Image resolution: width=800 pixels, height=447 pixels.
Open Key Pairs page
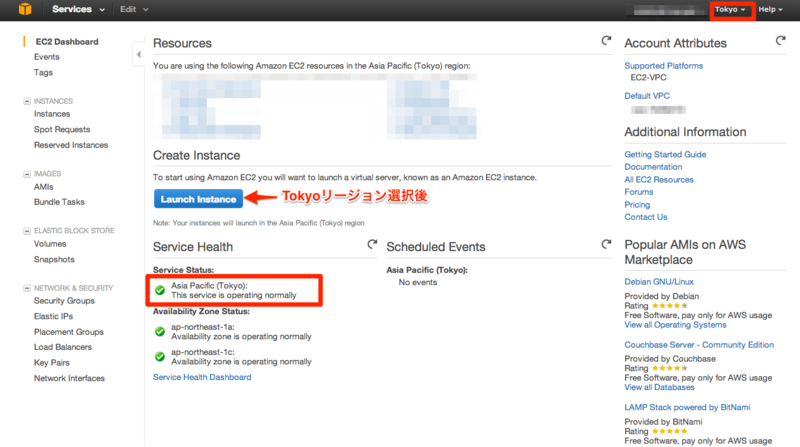[52, 363]
